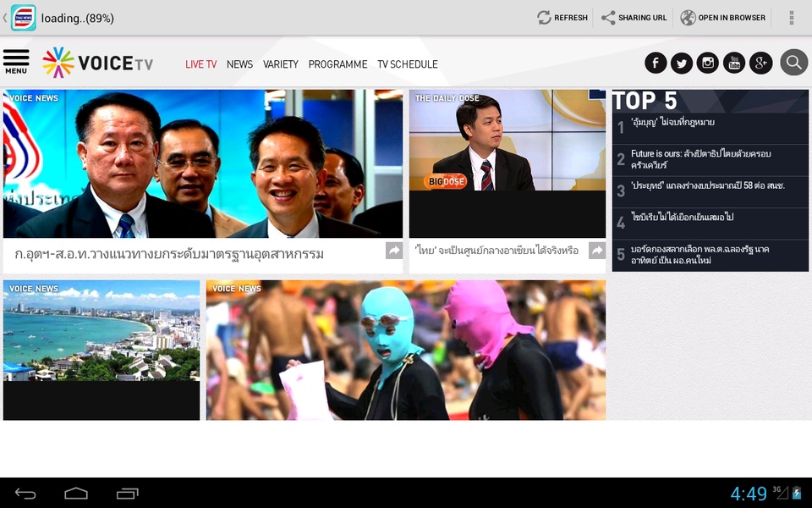Tap the Thai News app icon
Image resolution: width=812 pixels, height=508 pixels.
pyautogui.click(x=24, y=18)
